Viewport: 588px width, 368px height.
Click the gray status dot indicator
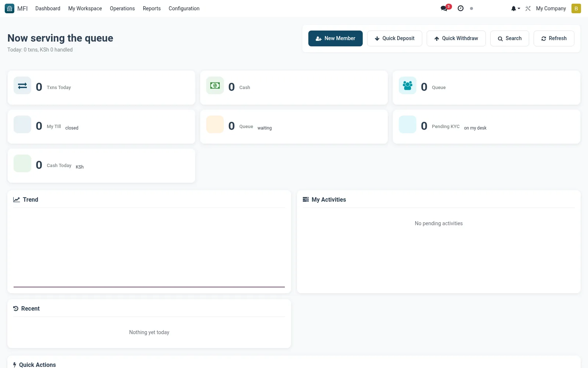coord(472,8)
